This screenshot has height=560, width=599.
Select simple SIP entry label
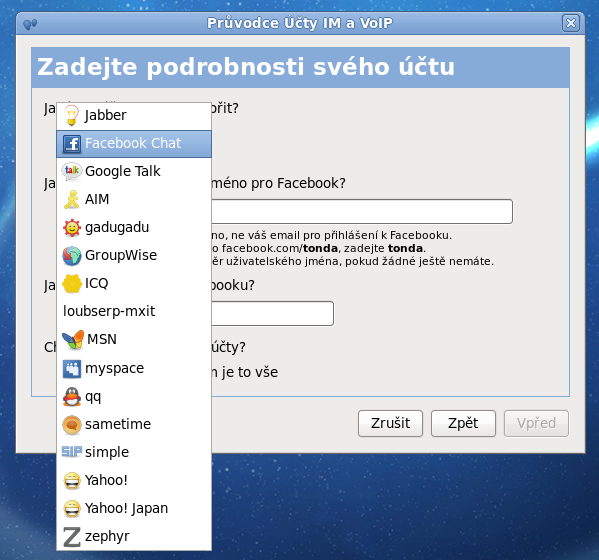click(107, 453)
